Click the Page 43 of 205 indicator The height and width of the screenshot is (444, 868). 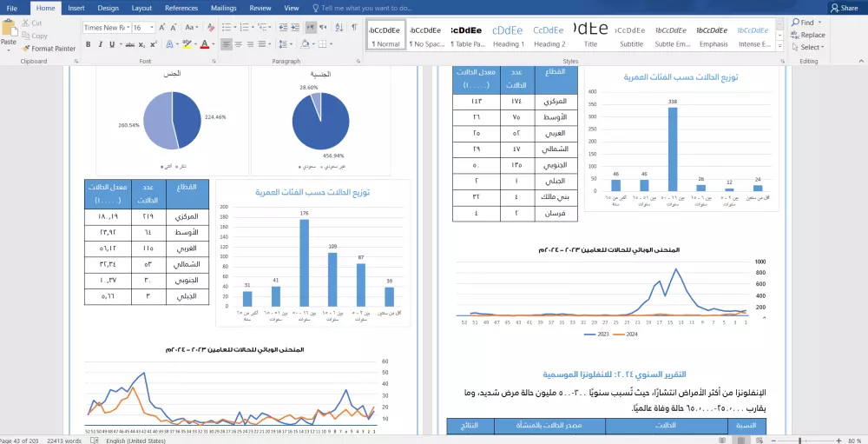coord(21,441)
